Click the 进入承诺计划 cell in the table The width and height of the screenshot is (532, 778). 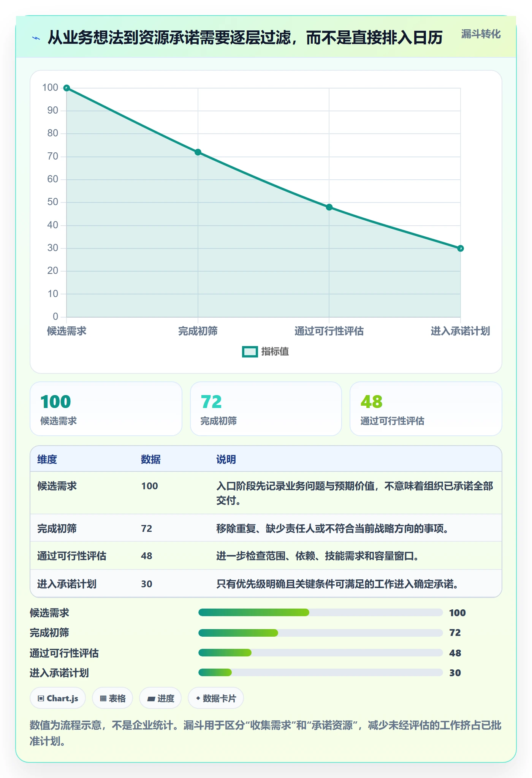click(x=67, y=584)
